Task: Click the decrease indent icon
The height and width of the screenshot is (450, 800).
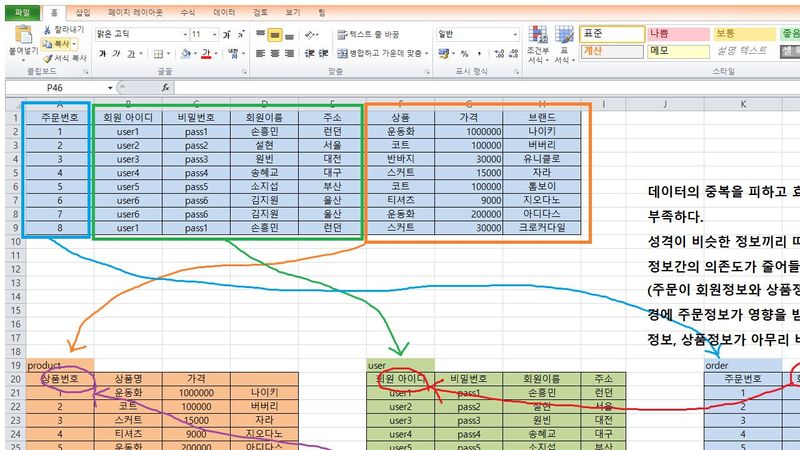Action: pos(309,53)
